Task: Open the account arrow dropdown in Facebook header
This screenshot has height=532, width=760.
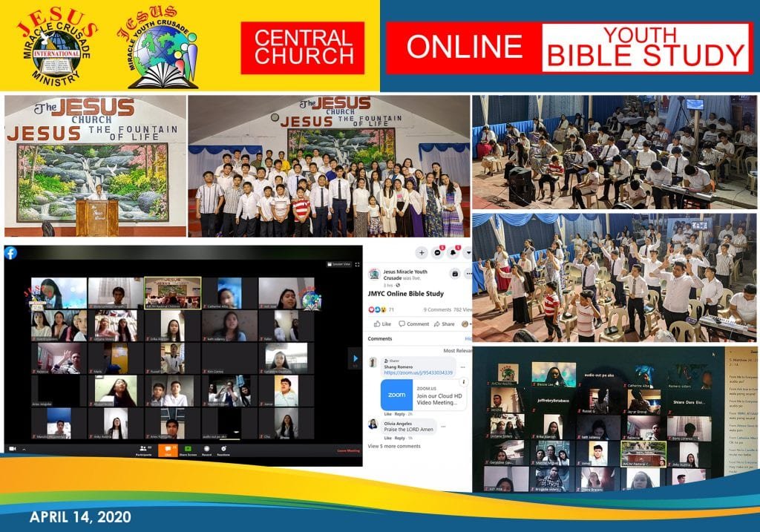Action: (x=468, y=252)
